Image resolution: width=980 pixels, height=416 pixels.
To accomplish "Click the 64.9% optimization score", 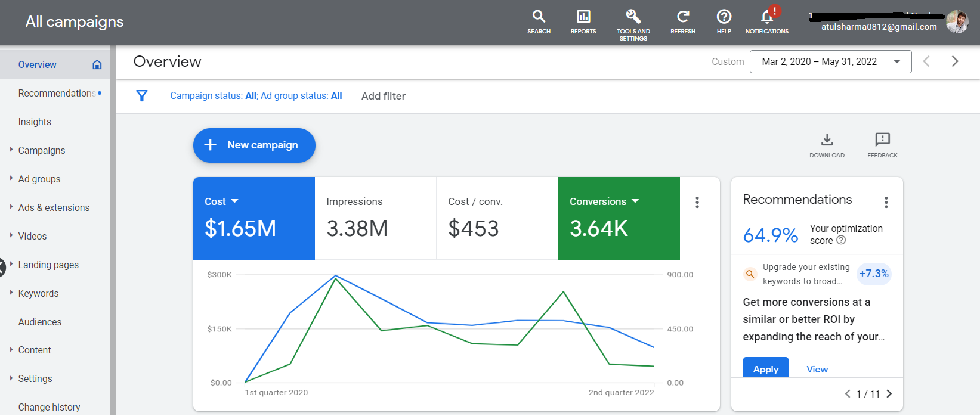I will click(771, 235).
